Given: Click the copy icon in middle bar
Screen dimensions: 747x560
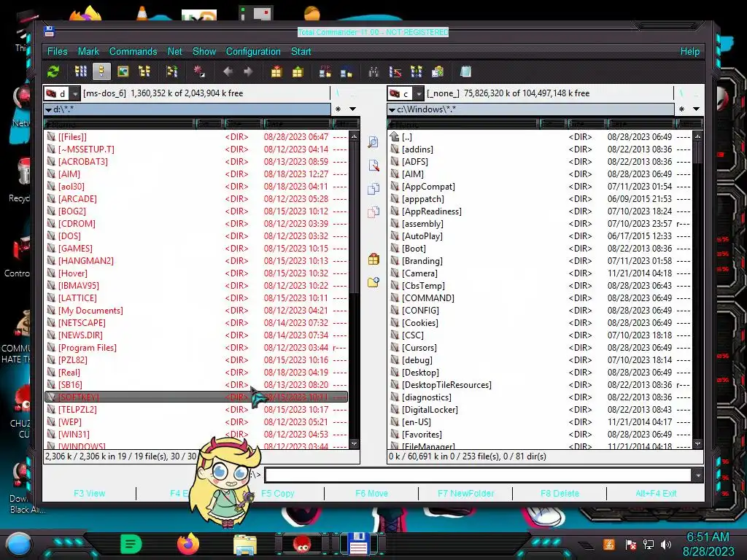Looking at the screenshot, I should point(373,189).
